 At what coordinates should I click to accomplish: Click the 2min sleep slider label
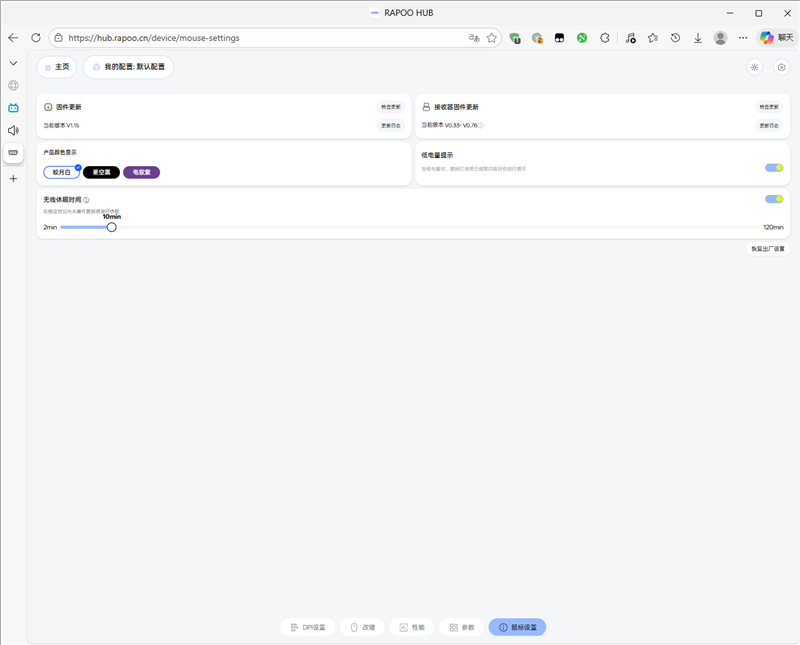[50, 227]
